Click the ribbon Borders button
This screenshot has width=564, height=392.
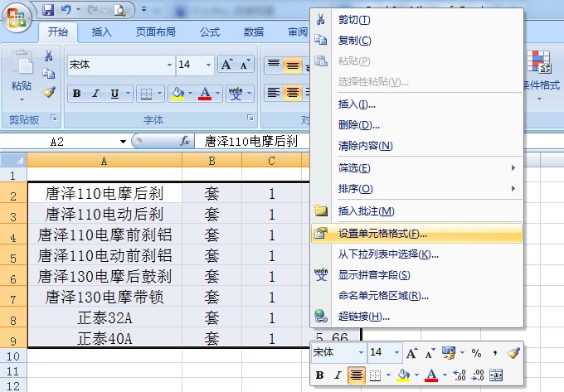(x=146, y=94)
